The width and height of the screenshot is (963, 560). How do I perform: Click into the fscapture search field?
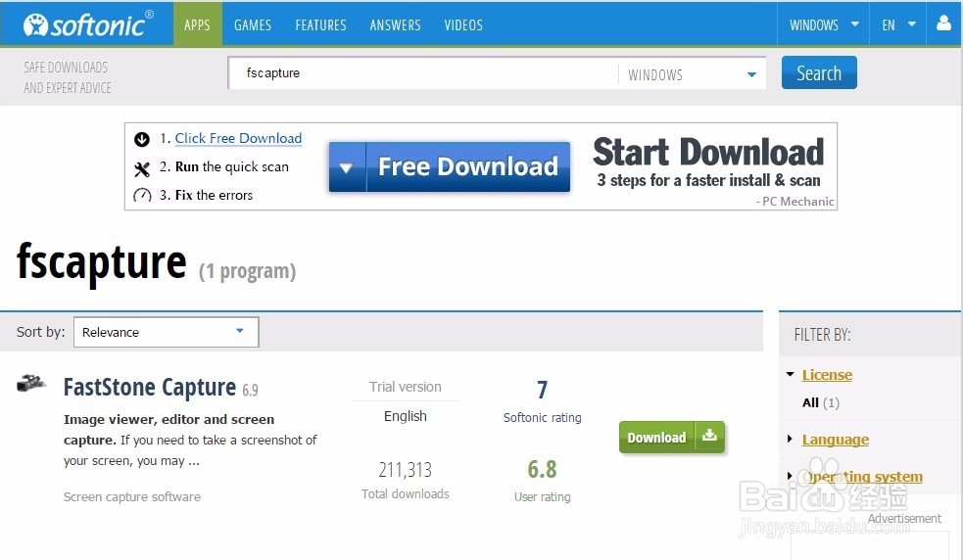[x=422, y=73]
